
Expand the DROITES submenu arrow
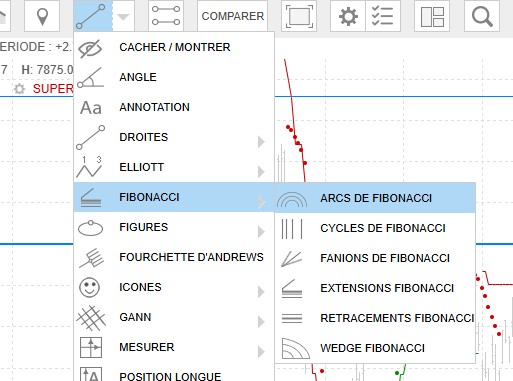(261, 142)
